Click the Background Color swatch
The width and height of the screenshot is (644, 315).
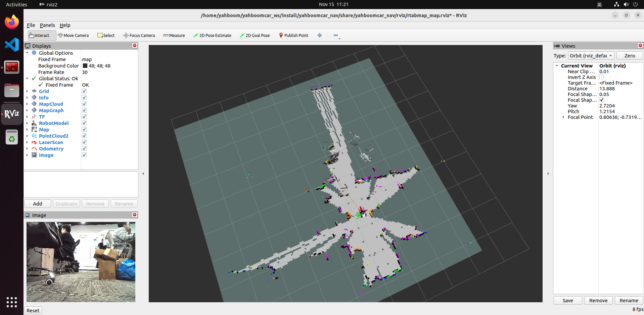click(x=85, y=66)
